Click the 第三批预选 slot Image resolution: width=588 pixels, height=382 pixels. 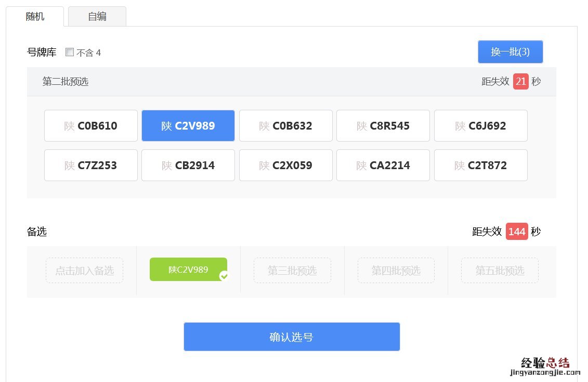click(x=292, y=271)
